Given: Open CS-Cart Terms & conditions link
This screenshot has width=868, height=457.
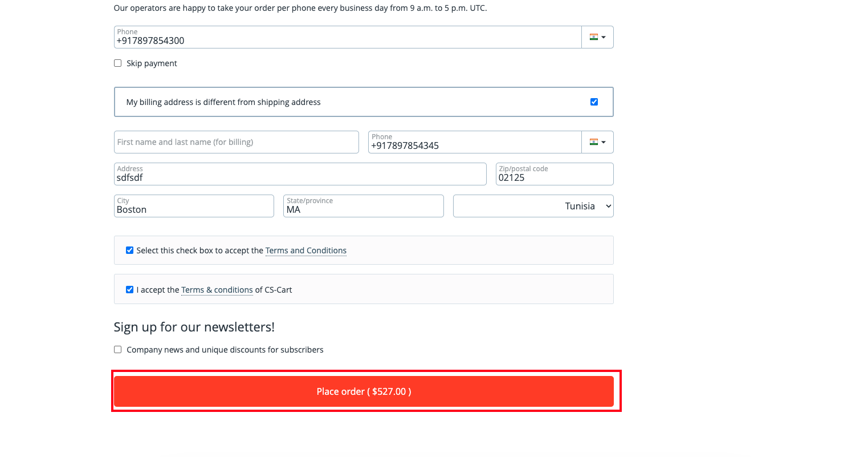Looking at the screenshot, I should (x=217, y=290).
